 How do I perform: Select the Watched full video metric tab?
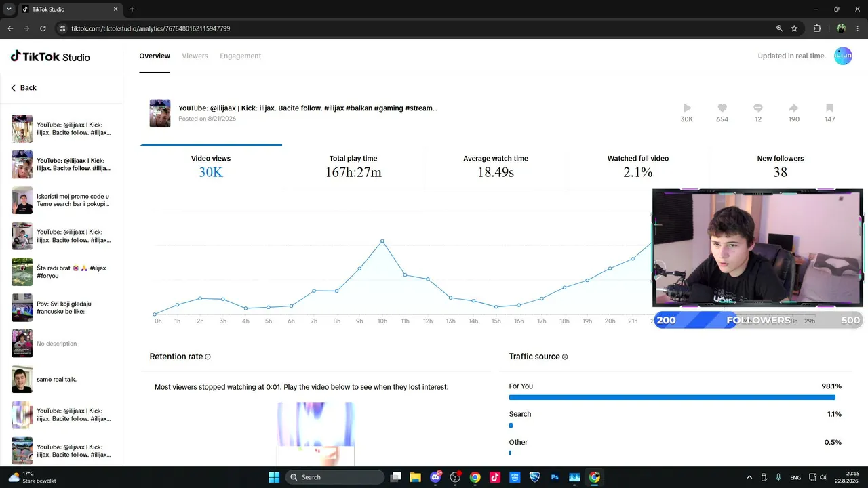(x=638, y=167)
